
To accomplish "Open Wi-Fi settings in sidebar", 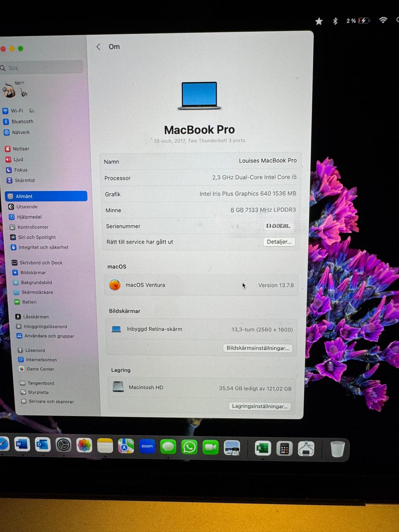I will pyautogui.click(x=17, y=111).
